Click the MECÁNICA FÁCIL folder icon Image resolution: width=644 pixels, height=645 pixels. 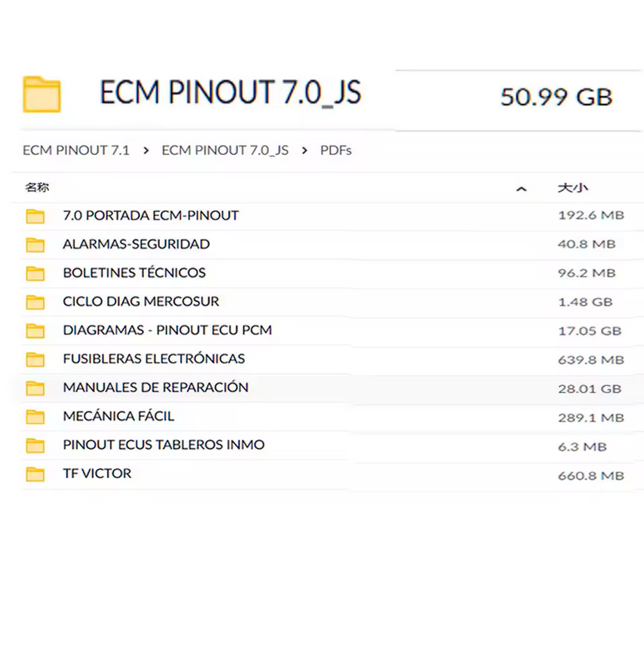tap(35, 416)
